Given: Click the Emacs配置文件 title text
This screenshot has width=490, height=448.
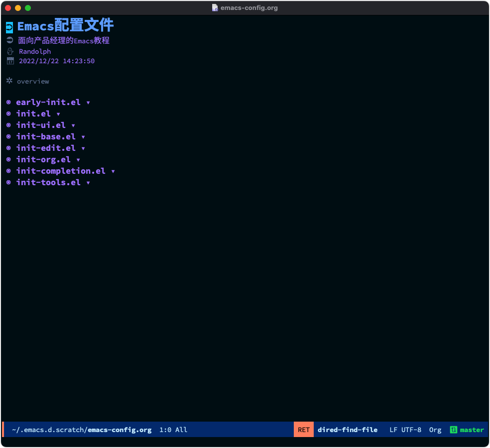Looking at the screenshot, I should (x=65, y=25).
